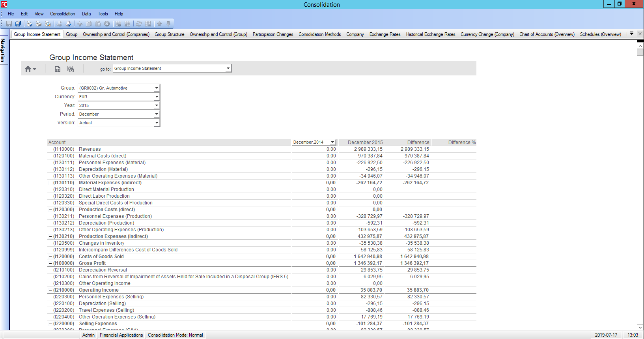The image size is (644, 339).
Task: Click the scrollbar up arrow
Action: [x=640, y=46]
